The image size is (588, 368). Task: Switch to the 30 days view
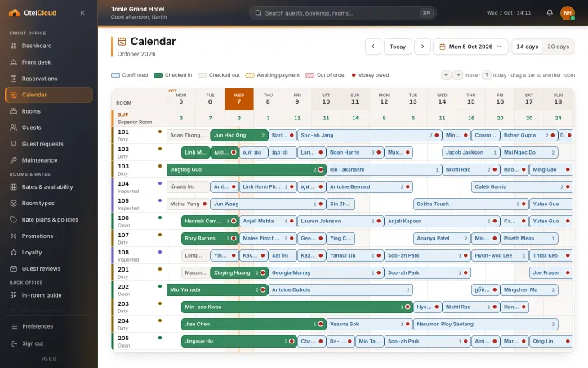click(x=558, y=47)
